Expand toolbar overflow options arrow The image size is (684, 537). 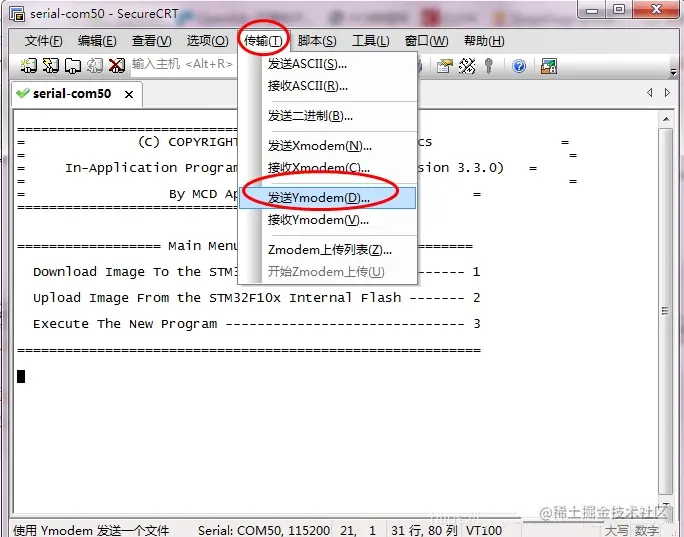(x=673, y=72)
